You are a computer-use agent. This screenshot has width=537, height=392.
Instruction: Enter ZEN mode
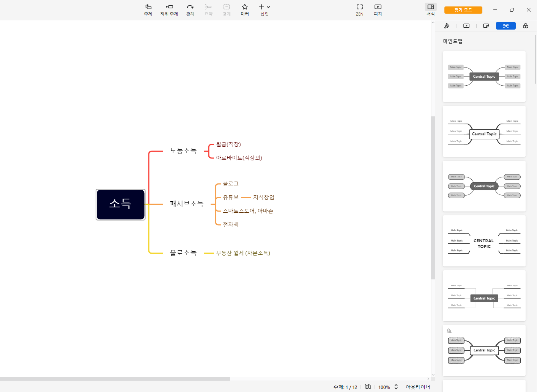click(x=360, y=10)
